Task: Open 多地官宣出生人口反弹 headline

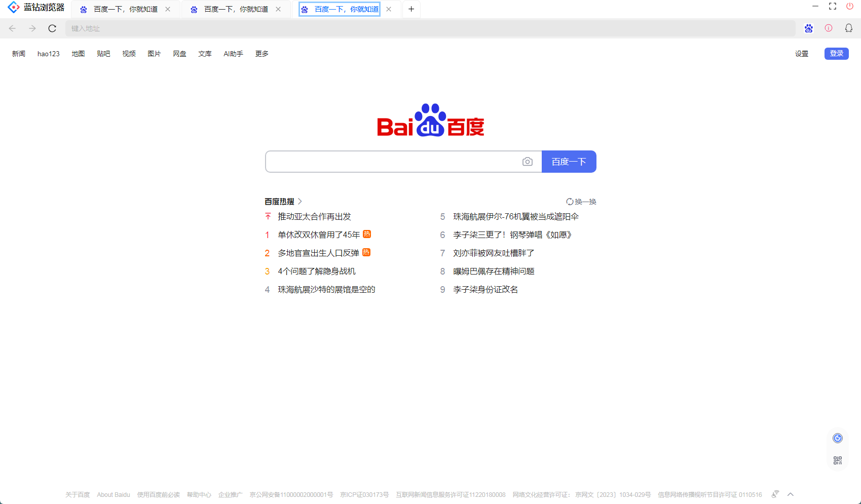Action: pos(318,253)
